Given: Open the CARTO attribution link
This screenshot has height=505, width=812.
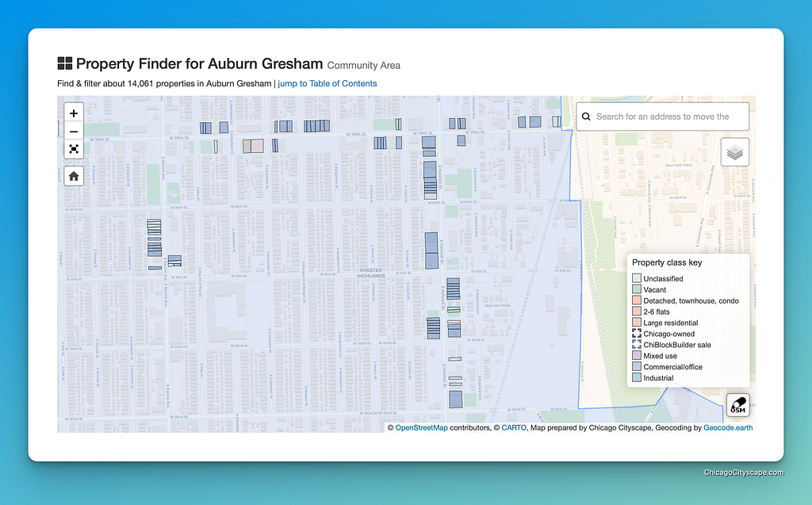Looking at the screenshot, I should [514, 428].
